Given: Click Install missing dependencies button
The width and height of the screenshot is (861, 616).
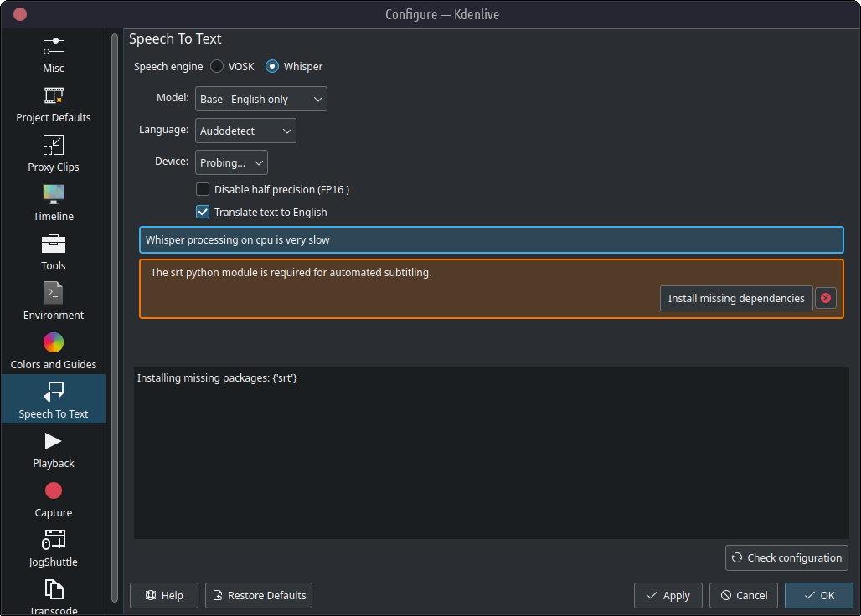Looking at the screenshot, I should pyautogui.click(x=736, y=299).
